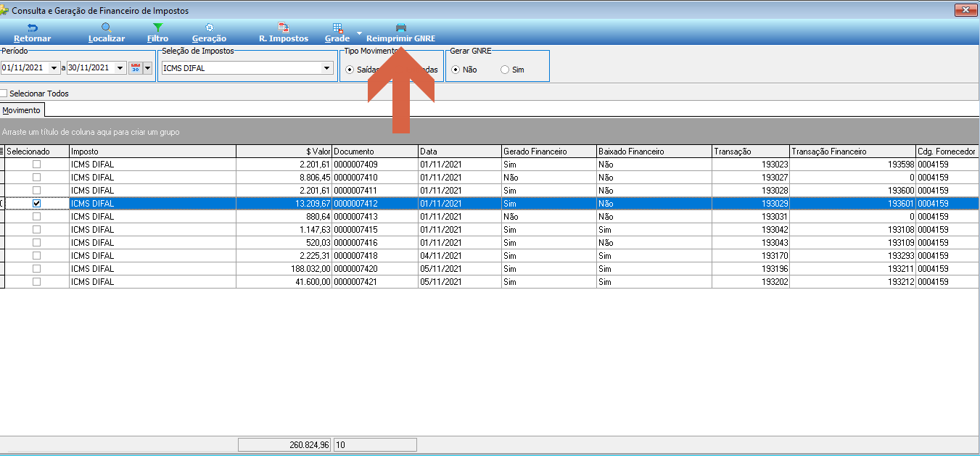Sort by the Transação column header
The image size is (980, 456).
pyautogui.click(x=751, y=152)
